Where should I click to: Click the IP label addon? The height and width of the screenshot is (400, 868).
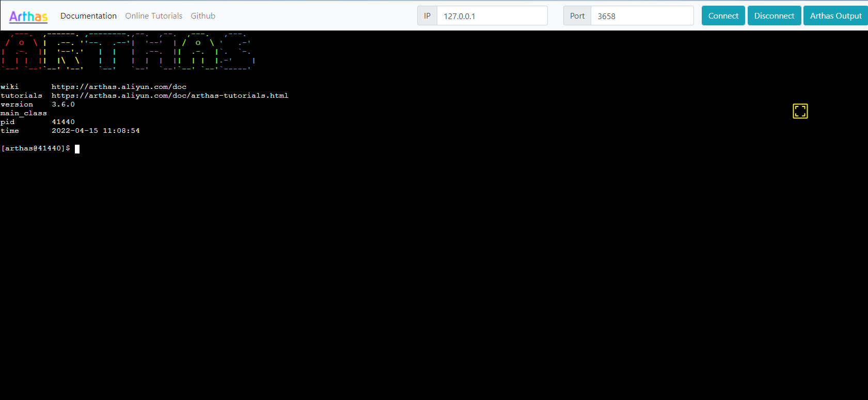pyautogui.click(x=427, y=16)
